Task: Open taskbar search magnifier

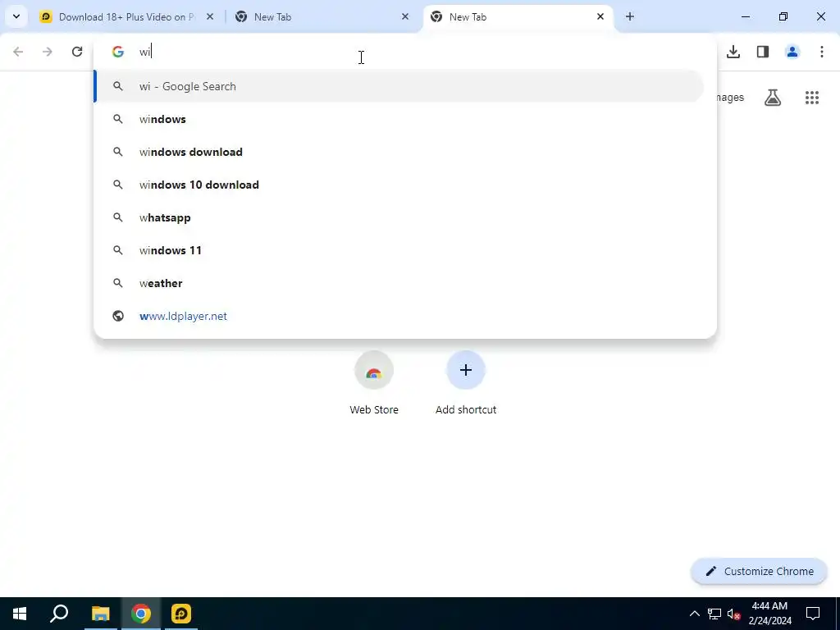Action: [59, 614]
